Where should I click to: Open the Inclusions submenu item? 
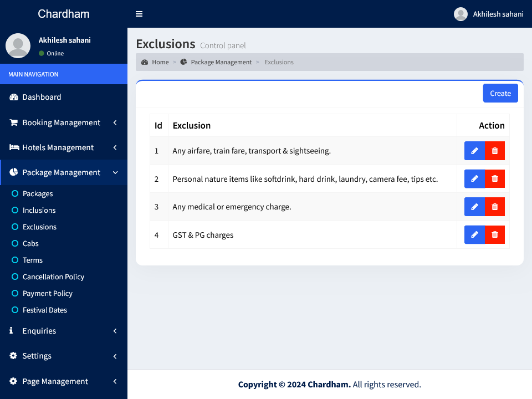click(39, 211)
